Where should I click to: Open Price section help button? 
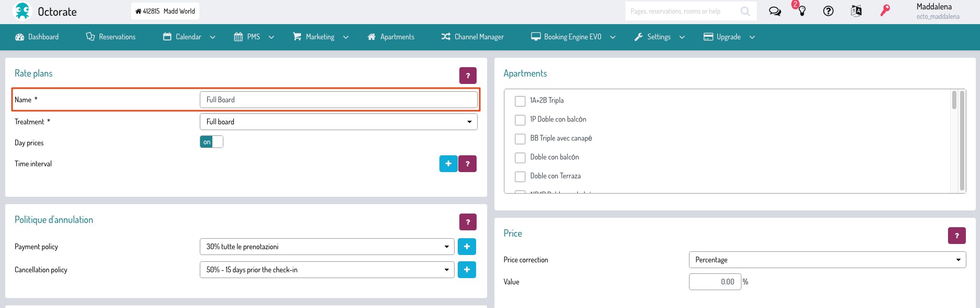tap(956, 236)
